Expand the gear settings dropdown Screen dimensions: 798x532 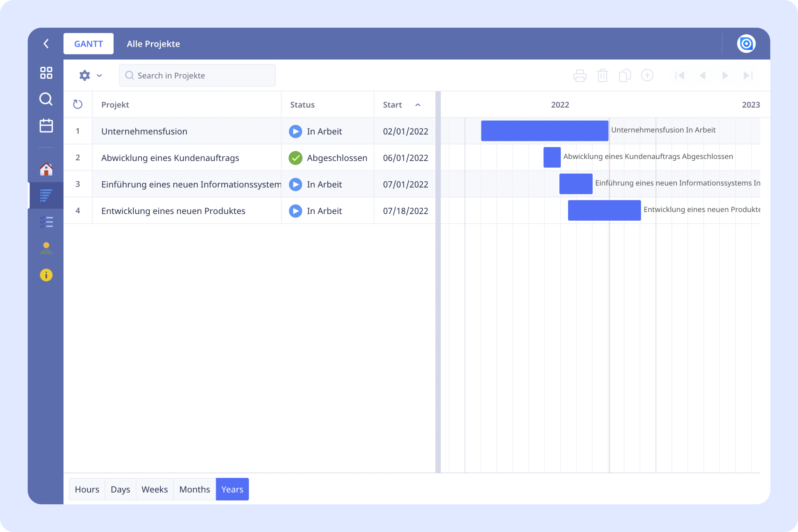click(x=90, y=76)
